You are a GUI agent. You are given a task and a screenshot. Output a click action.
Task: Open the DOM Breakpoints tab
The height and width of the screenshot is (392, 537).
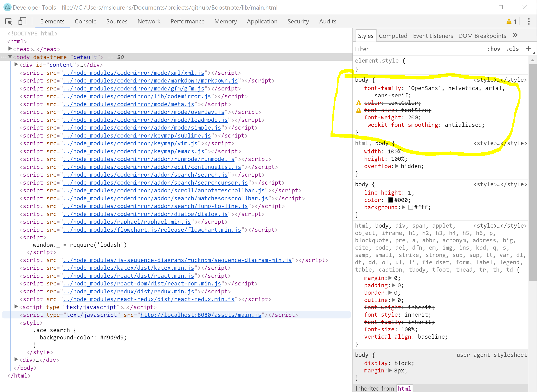coord(482,36)
